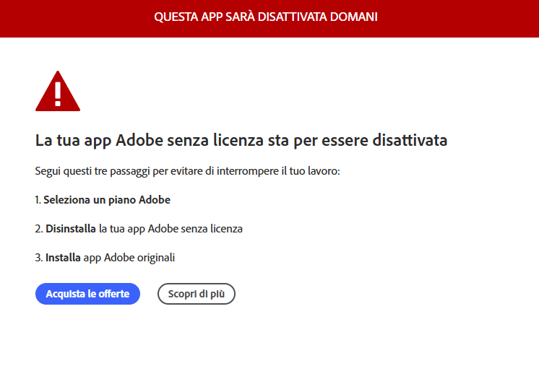Select step one Seleziona un piano Adobe
Image resolution: width=539 pixels, height=392 pixels.
tap(107, 200)
